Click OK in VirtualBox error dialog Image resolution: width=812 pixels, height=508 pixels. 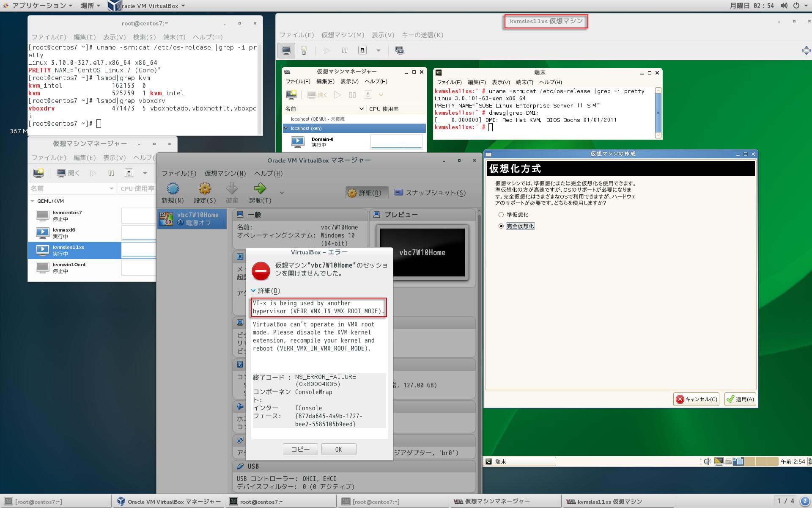click(x=339, y=449)
